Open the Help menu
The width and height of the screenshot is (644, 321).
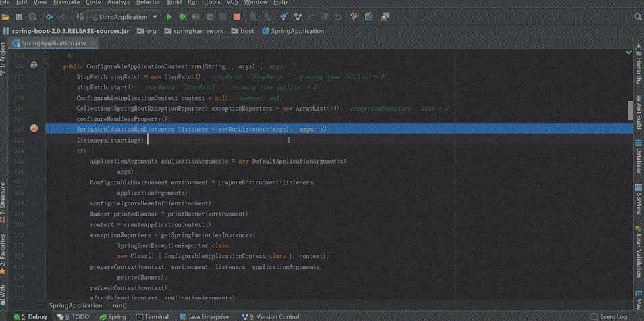point(281,3)
